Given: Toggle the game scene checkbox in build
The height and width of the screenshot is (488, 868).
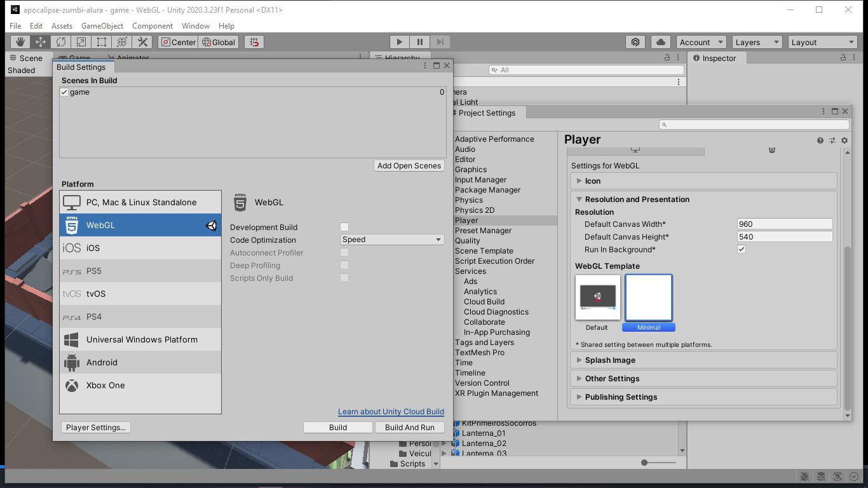Looking at the screenshot, I should 64,92.
